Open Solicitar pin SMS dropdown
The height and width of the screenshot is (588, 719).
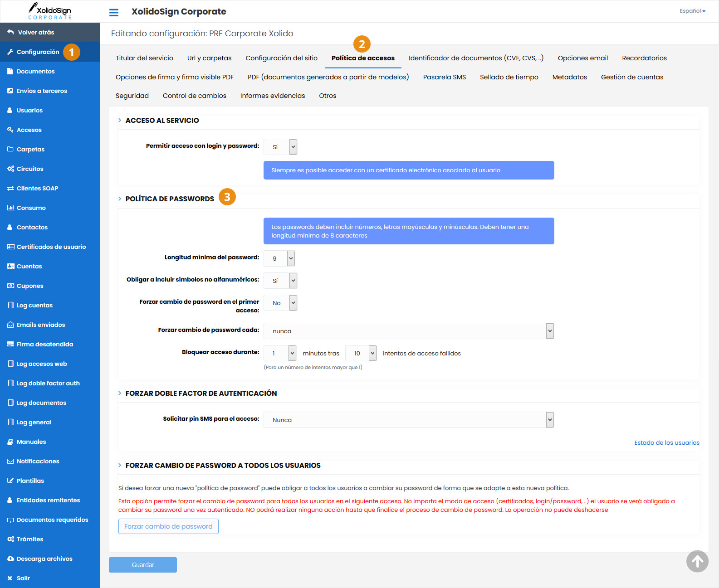(409, 420)
